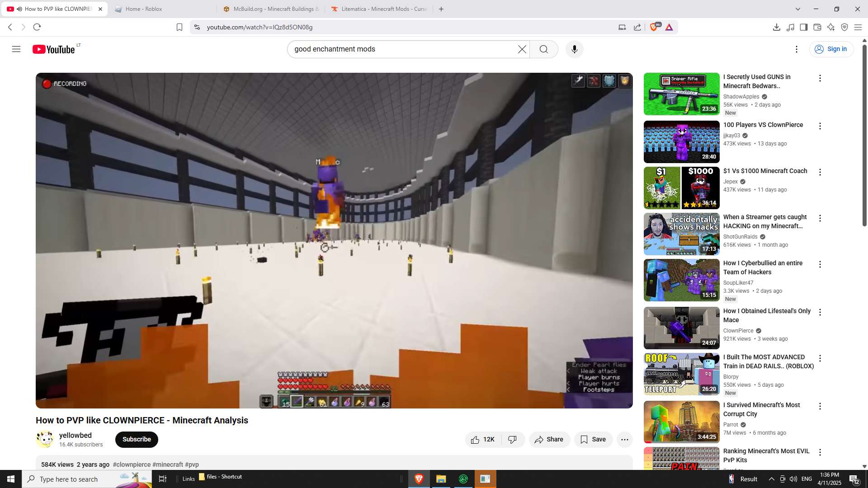Viewport: 868px width, 488px height.
Task: Open options for 100 Players VS ClownPierce
Action: click(820, 126)
